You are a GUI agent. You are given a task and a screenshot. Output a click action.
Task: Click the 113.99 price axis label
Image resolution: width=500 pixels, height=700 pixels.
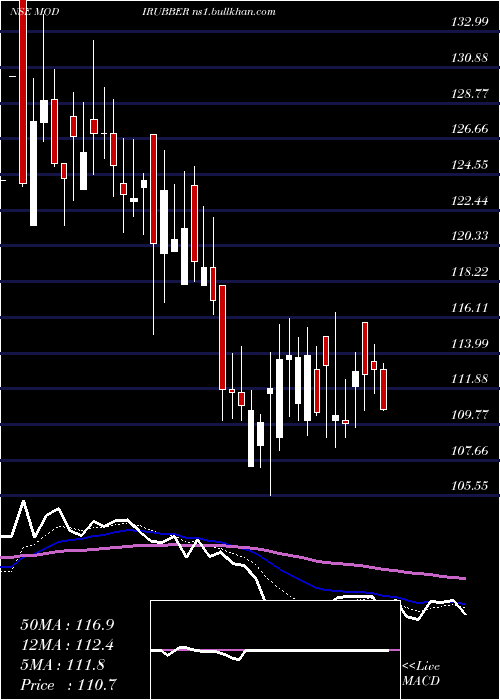pos(470,343)
